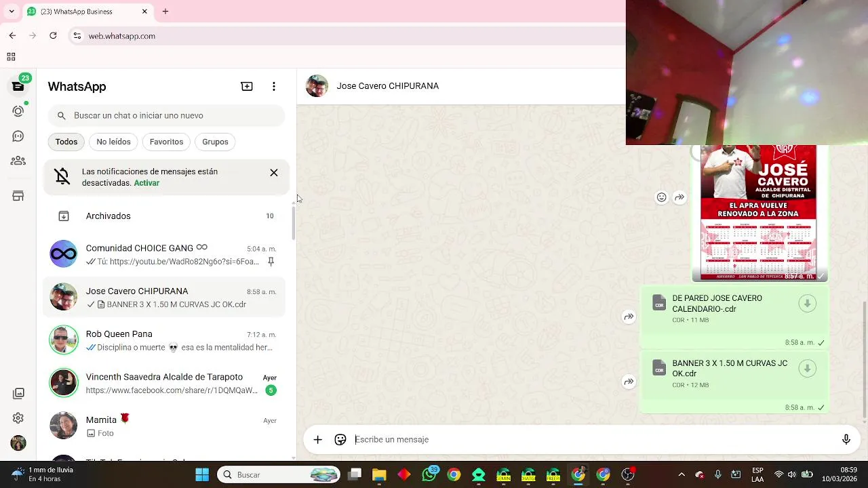Open emoji and sticker picker
The image size is (868, 488).
pyautogui.click(x=340, y=440)
